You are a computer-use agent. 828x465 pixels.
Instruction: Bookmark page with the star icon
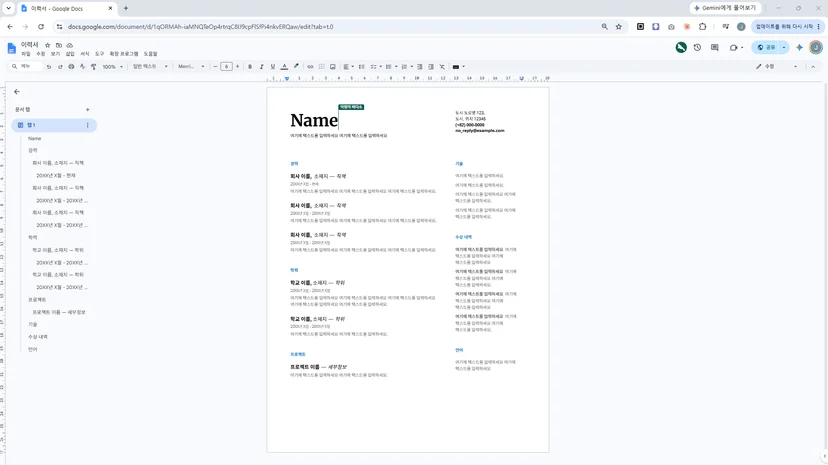tap(618, 26)
